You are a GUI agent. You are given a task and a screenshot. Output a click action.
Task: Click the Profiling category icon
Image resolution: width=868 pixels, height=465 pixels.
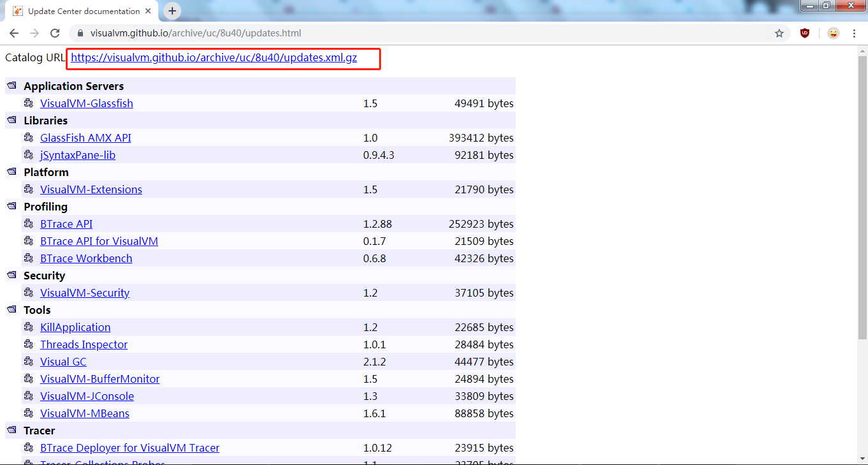(12, 206)
